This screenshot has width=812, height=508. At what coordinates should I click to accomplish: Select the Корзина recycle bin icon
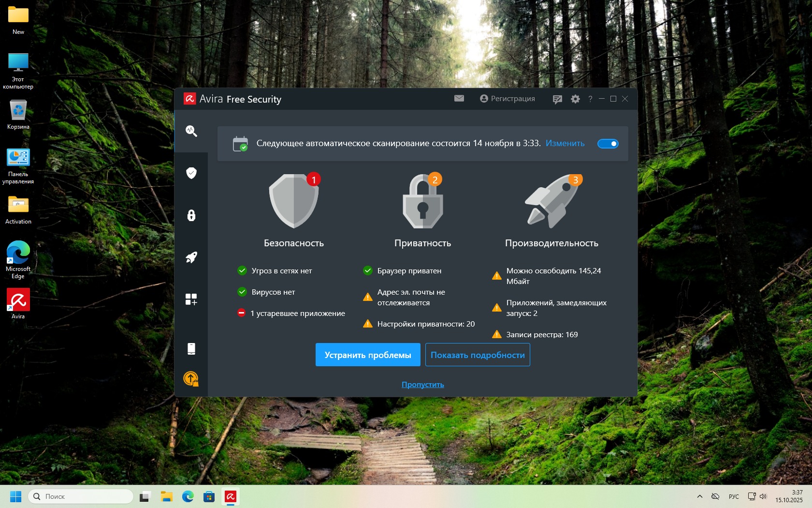(x=18, y=115)
